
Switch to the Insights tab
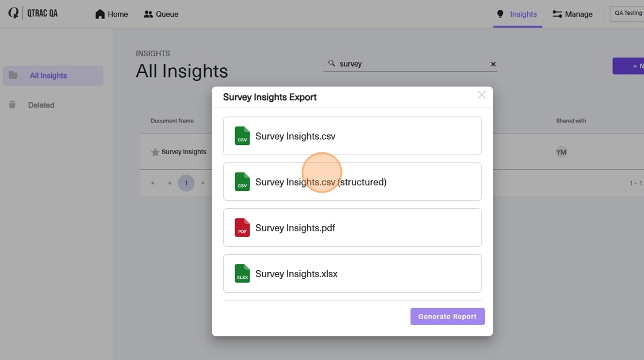coord(517,14)
